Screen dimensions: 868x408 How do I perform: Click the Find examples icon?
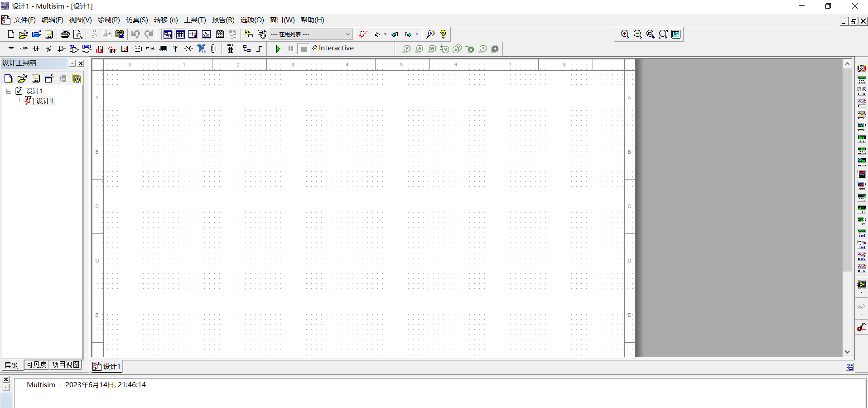click(x=430, y=34)
